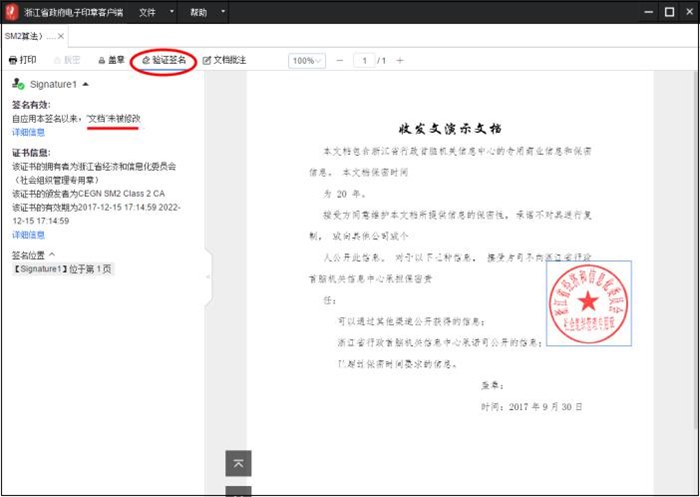Screen dimensions: 700x497
Task: Go to next page with plus button
Action: (x=400, y=61)
